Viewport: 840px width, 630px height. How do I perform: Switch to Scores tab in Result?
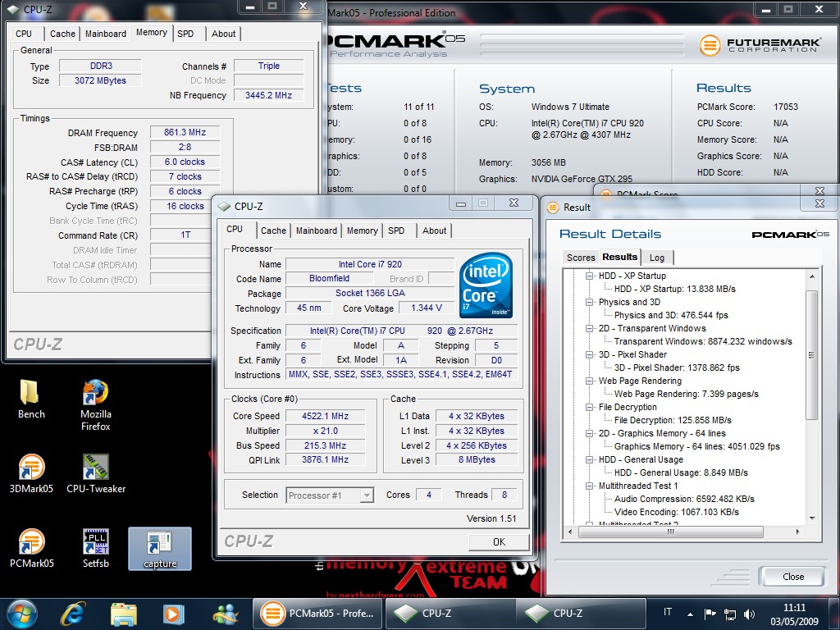coord(581,258)
